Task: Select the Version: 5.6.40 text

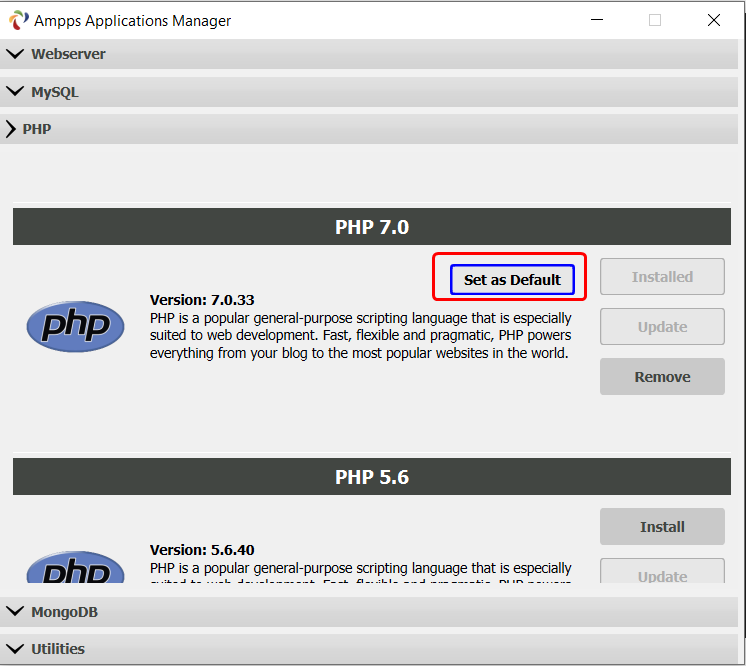Action: point(202,550)
